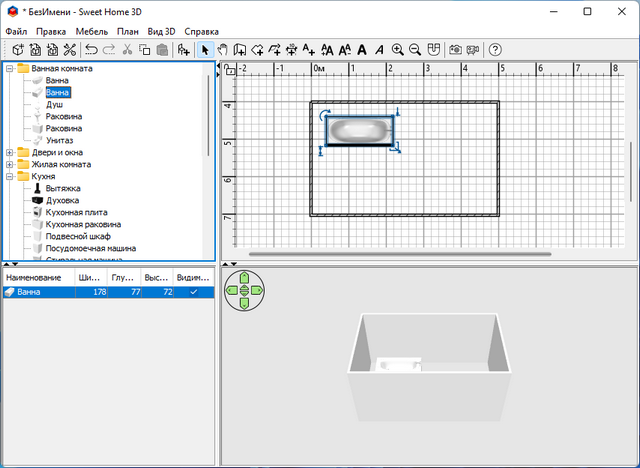Open preferences with the tools icon
The height and width of the screenshot is (468, 640).
tap(69, 49)
